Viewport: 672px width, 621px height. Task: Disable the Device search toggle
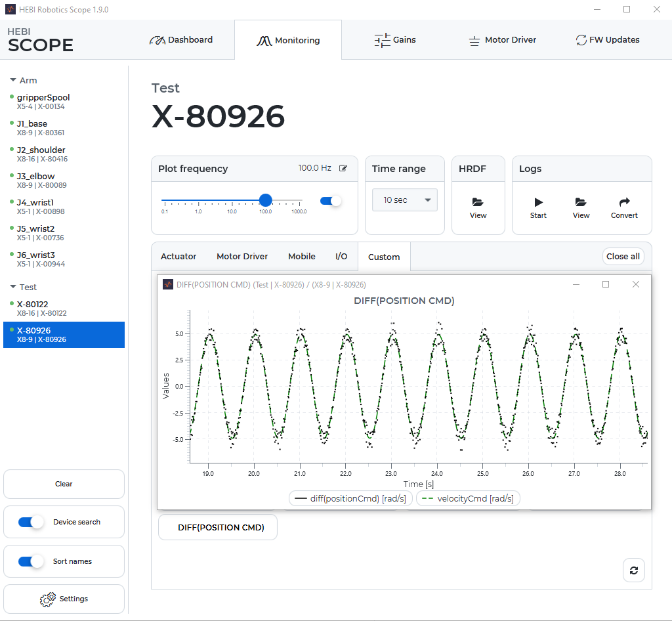point(29,522)
